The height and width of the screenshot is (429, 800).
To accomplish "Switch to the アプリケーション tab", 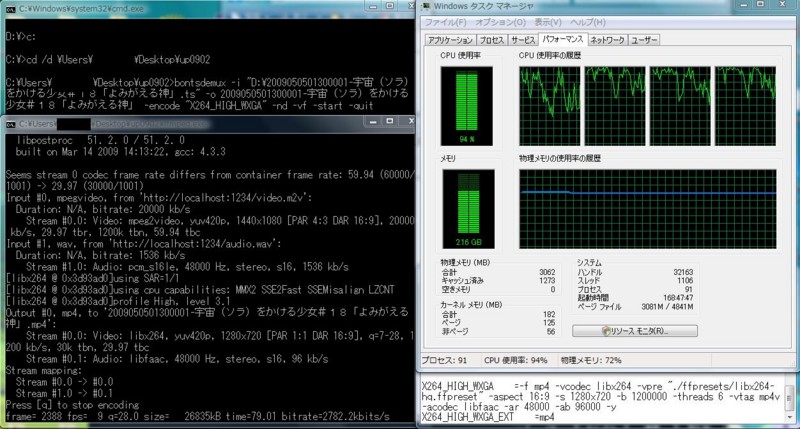I will coord(450,40).
